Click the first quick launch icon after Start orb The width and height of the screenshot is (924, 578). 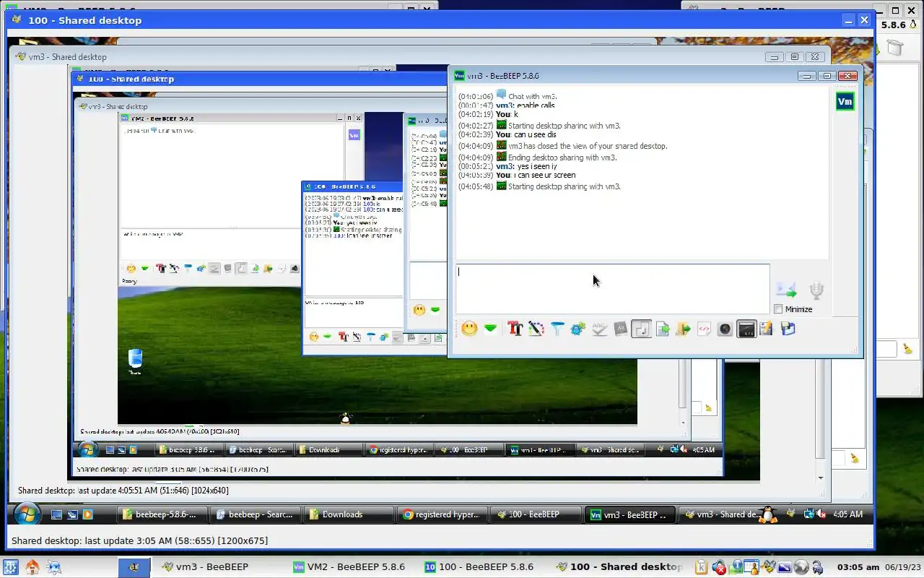pyautogui.click(x=56, y=514)
